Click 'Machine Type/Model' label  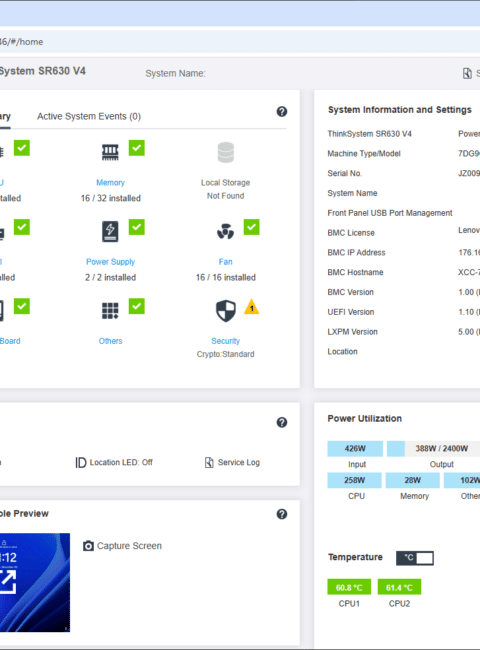tap(364, 154)
